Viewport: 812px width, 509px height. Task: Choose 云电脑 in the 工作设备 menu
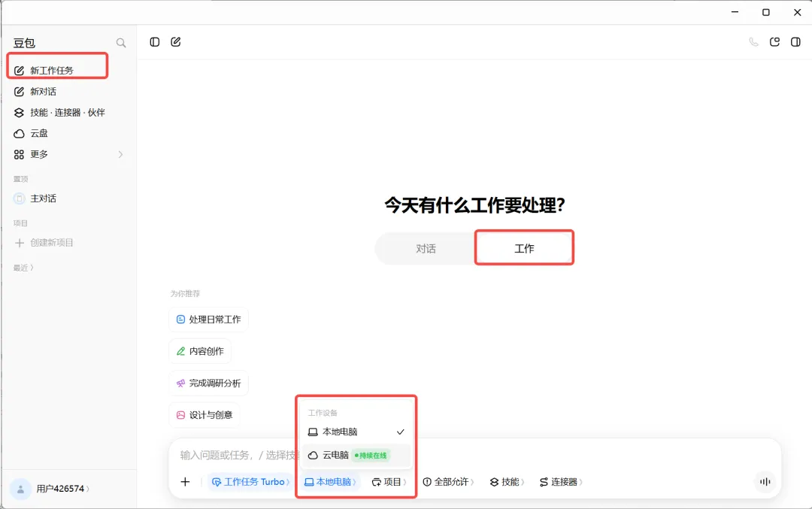pyautogui.click(x=356, y=456)
